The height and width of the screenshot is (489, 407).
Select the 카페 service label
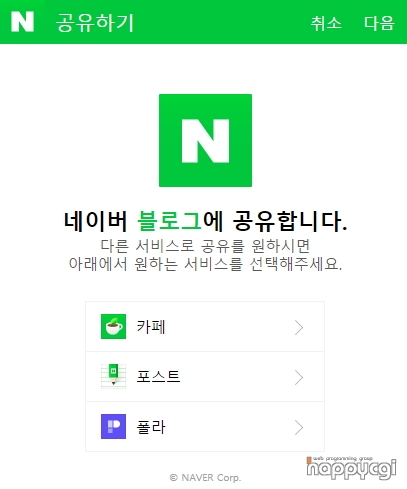coord(151,327)
